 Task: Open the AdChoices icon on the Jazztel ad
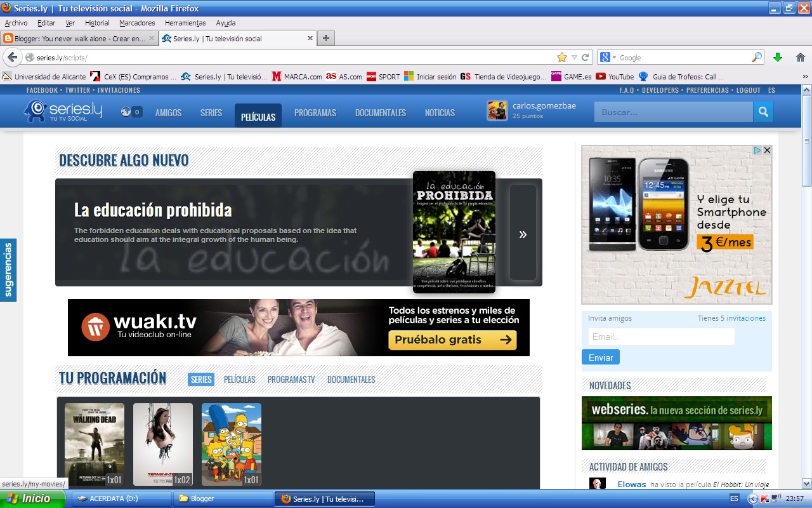(x=757, y=150)
